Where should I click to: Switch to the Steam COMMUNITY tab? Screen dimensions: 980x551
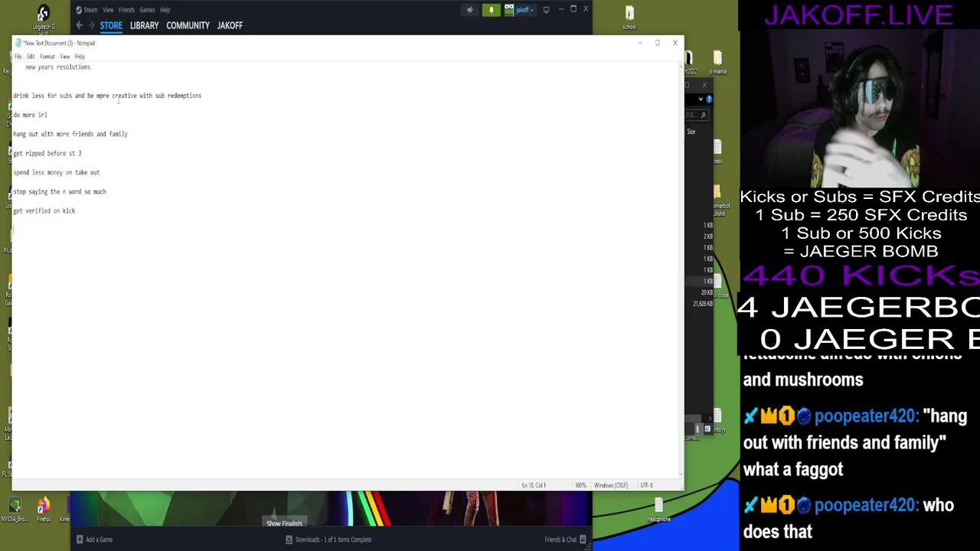tap(188, 25)
